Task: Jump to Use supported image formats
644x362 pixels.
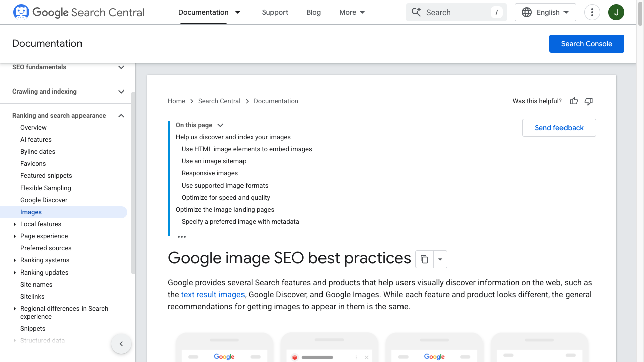Action: [x=225, y=186]
